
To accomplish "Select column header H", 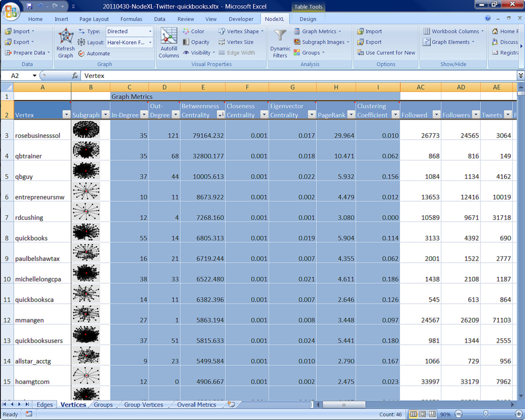I will click(336, 87).
